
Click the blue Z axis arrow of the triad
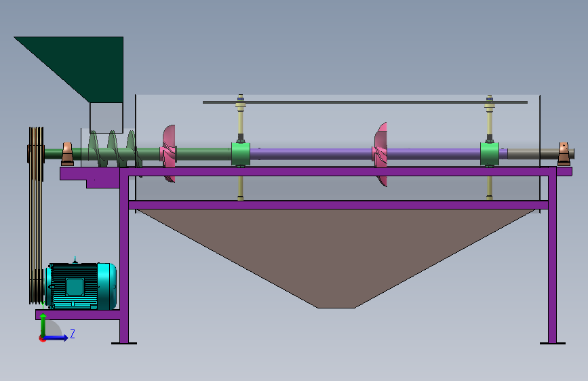56,338
